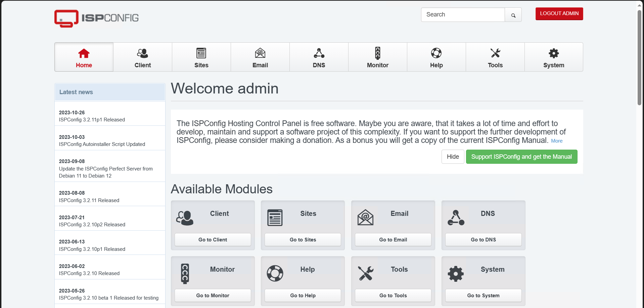
Task: Open the Client tab label
Action: click(x=143, y=65)
